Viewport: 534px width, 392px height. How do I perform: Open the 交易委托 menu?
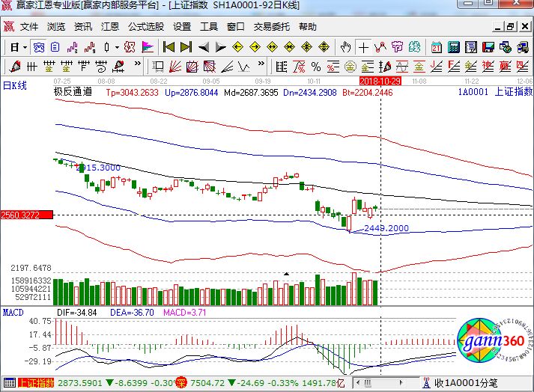point(272,27)
